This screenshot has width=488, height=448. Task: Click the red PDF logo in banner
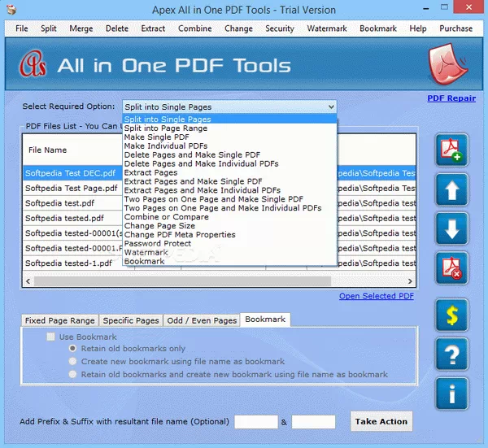pos(447,64)
